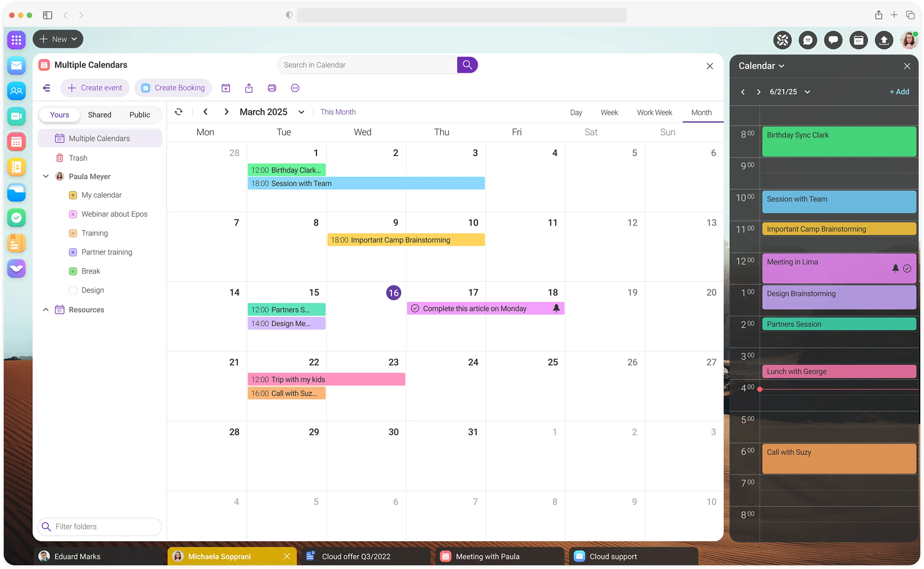
Task: Click the Create Booking button
Action: (173, 88)
